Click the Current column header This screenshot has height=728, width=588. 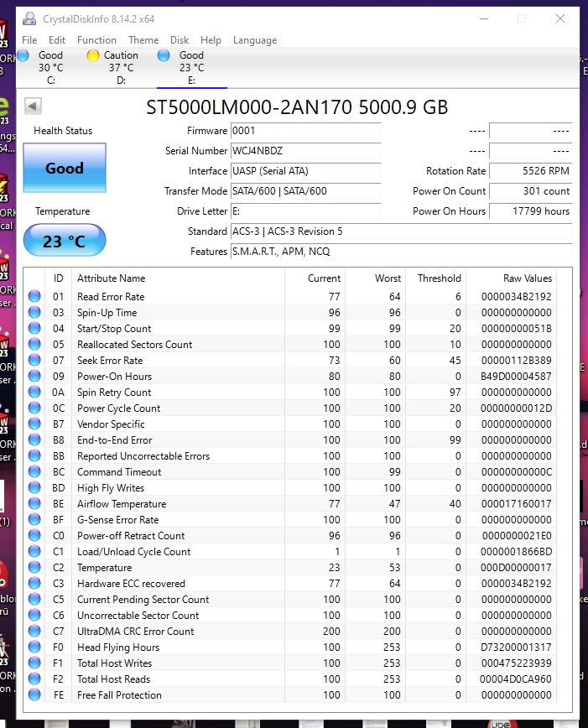pos(315,278)
